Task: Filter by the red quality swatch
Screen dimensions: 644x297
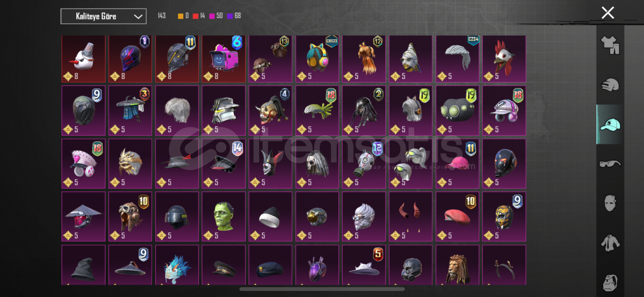Action: (195, 16)
